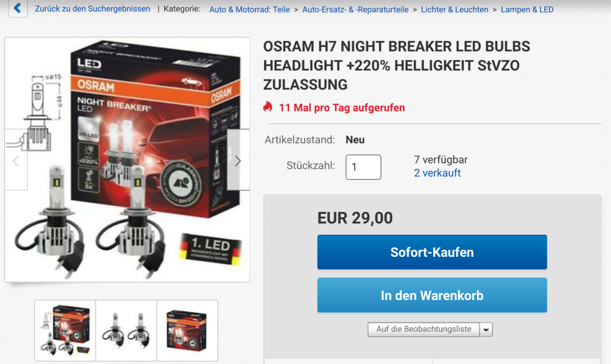Click the main OSRAM product image

coord(127,160)
